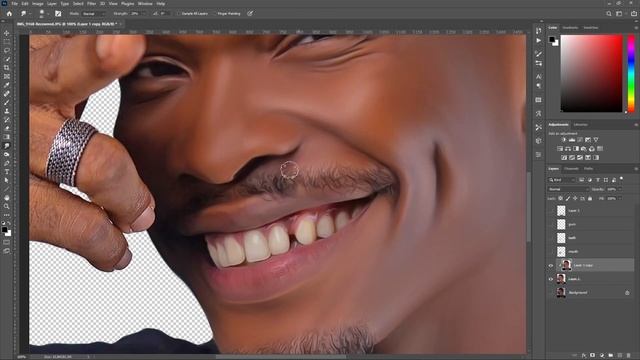Add a Hue/Saturation adjustment

pyautogui.click(x=560, y=149)
